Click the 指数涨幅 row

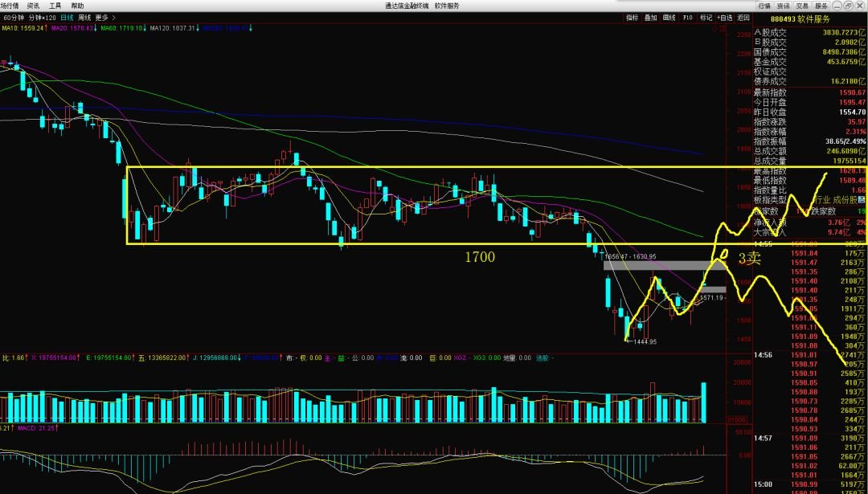tap(810, 132)
